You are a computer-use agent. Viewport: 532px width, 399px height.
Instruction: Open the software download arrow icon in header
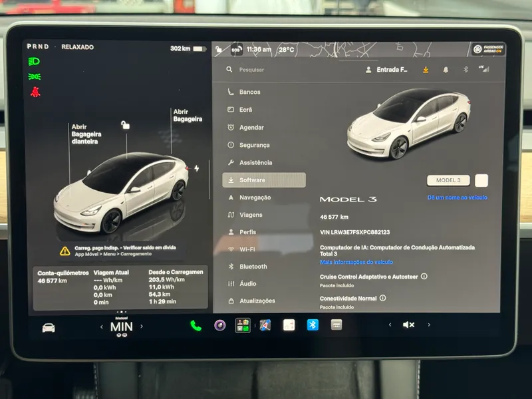point(426,70)
